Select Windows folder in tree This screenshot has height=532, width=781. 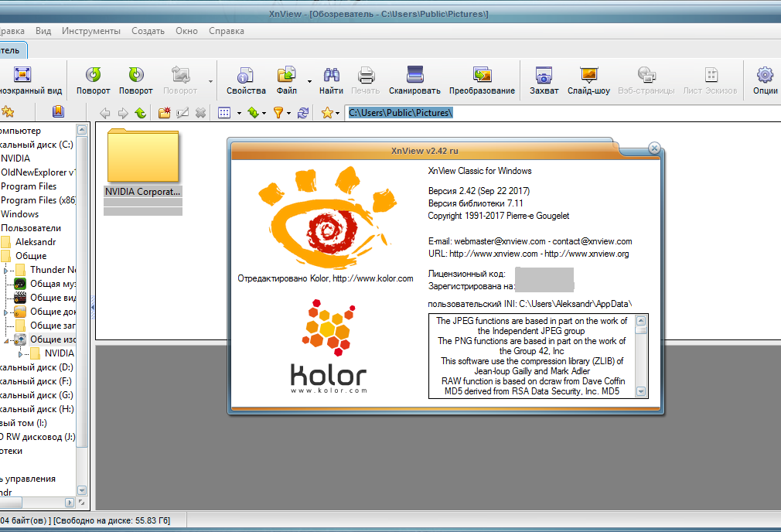[20, 214]
